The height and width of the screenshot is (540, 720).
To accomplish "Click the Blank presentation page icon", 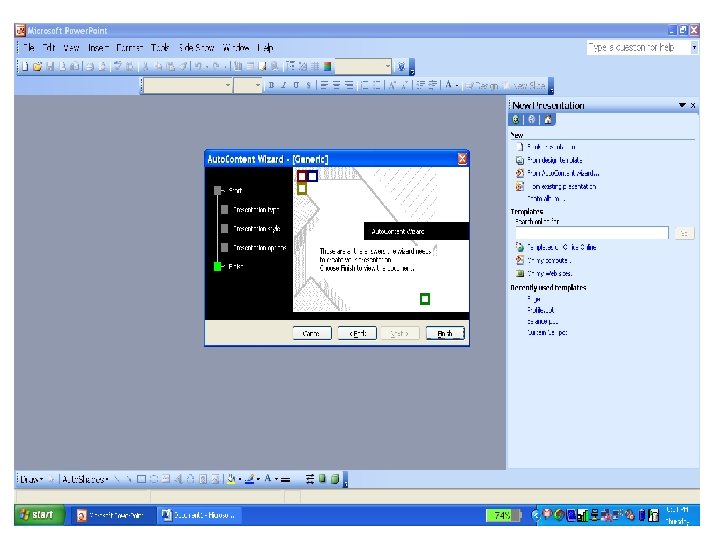I will pos(519,147).
